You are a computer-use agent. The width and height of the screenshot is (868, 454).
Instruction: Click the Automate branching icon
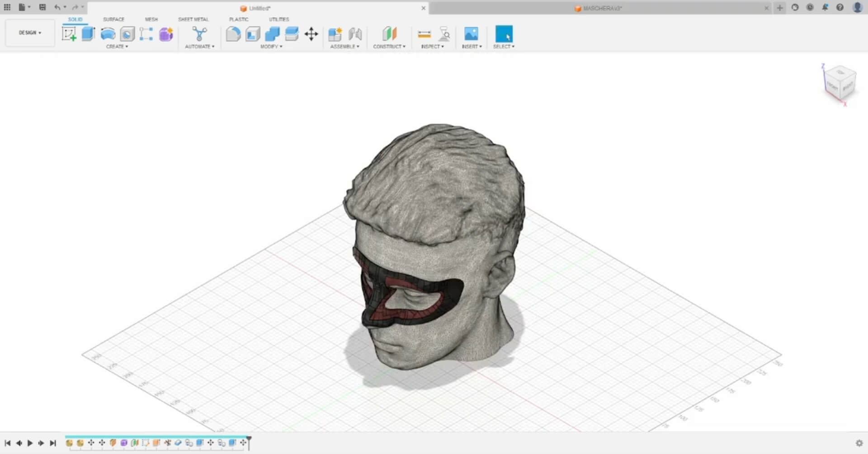coord(199,34)
